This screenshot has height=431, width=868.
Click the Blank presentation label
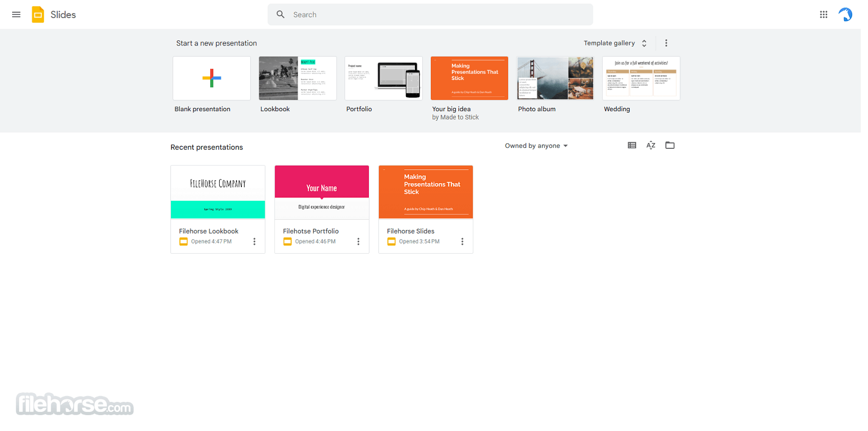[202, 109]
